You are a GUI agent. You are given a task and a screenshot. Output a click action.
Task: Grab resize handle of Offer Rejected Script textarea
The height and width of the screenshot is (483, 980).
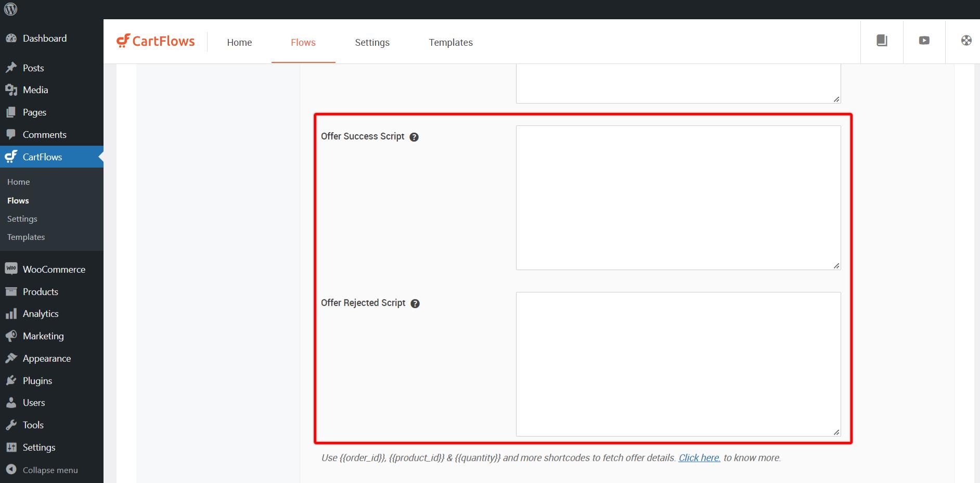(836, 433)
